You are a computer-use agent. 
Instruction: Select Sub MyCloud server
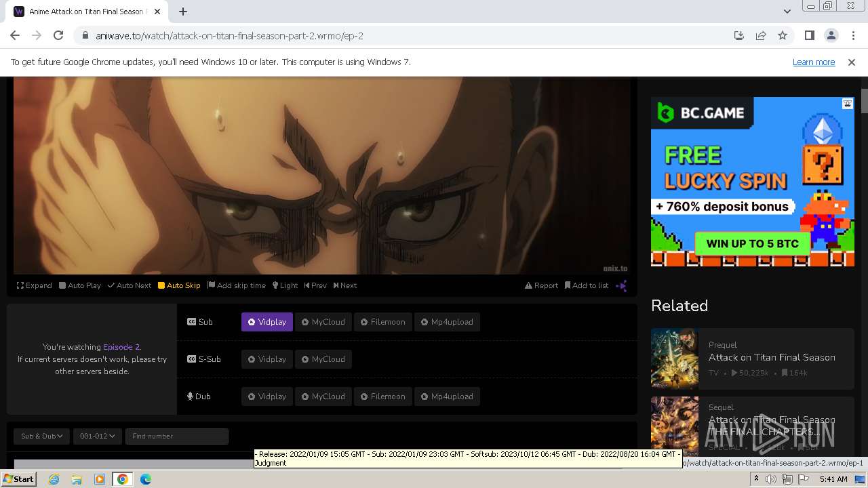(323, 322)
